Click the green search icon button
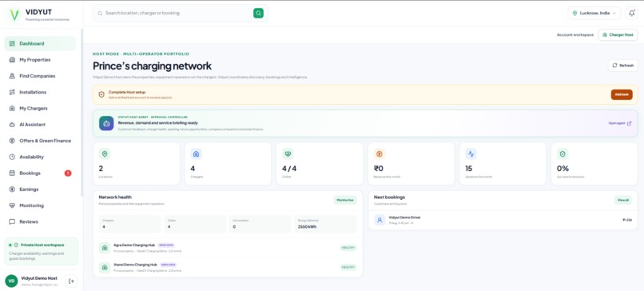 [x=258, y=13]
